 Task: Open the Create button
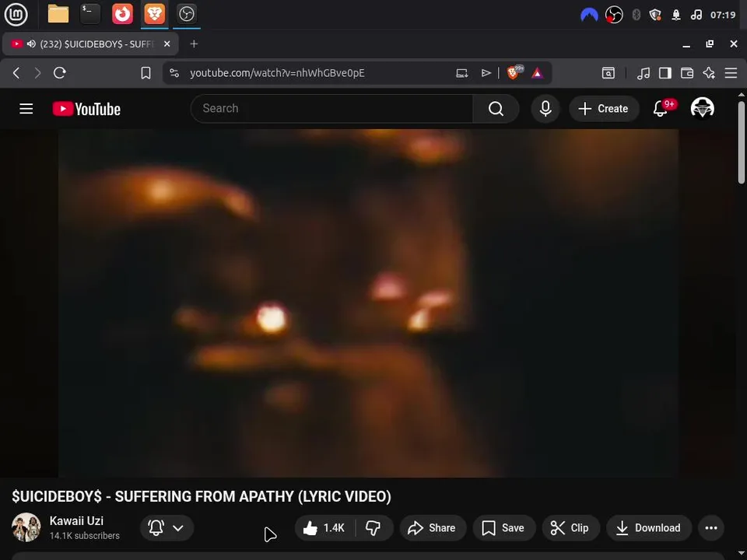tap(604, 109)
